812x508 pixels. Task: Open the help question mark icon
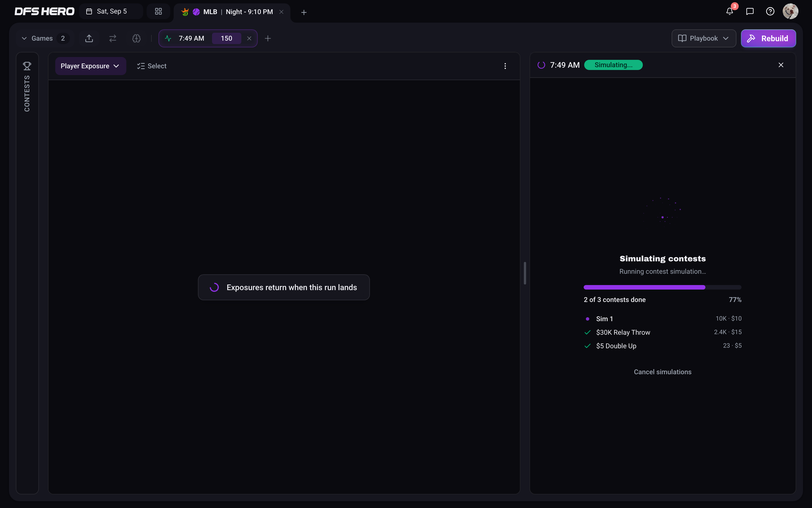(x=770, y=11)
